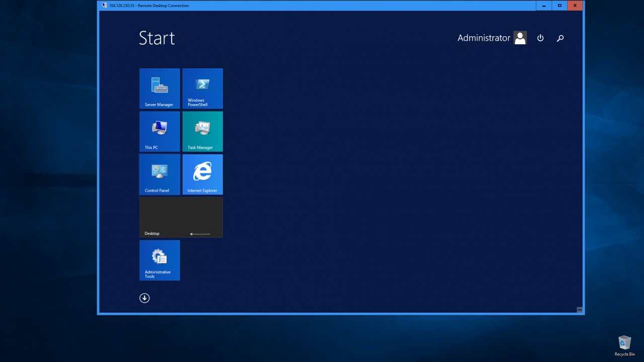Minimize the Remote Desktop Connection window
Viewport: 644px width, 362px height.
click(x=543, y=6)
